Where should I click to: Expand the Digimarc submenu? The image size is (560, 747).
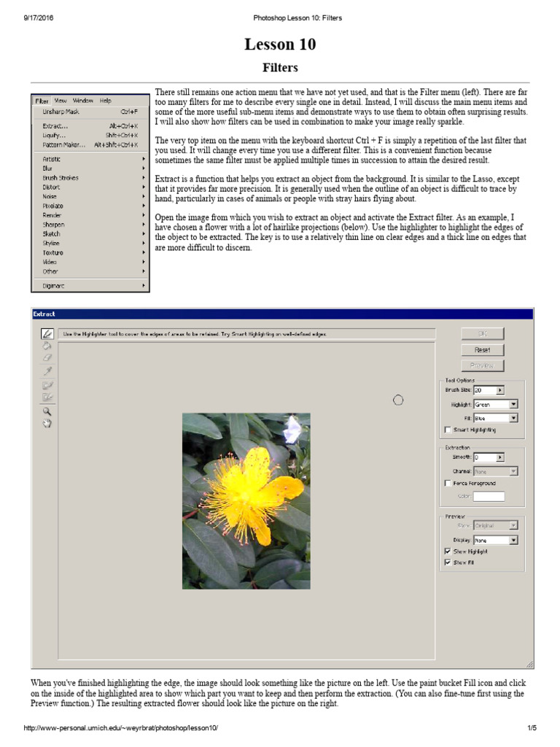(90, 286)
